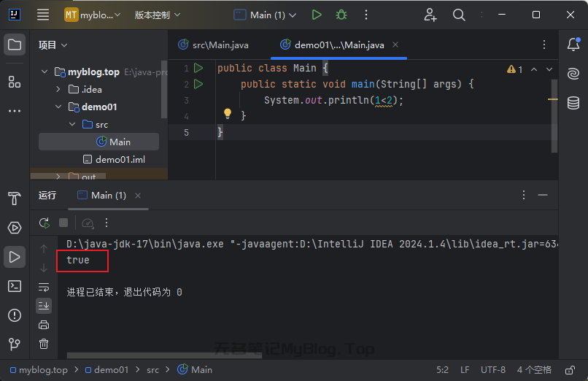588x381 pixels.
Task: Collapse the demo01 module node
Action: (x=58, y=107)
